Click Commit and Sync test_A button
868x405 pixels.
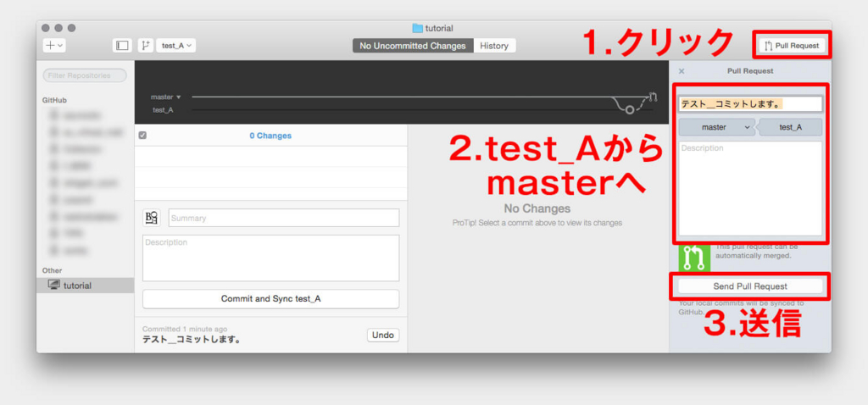pyautogui.click(x=270, y=299)
